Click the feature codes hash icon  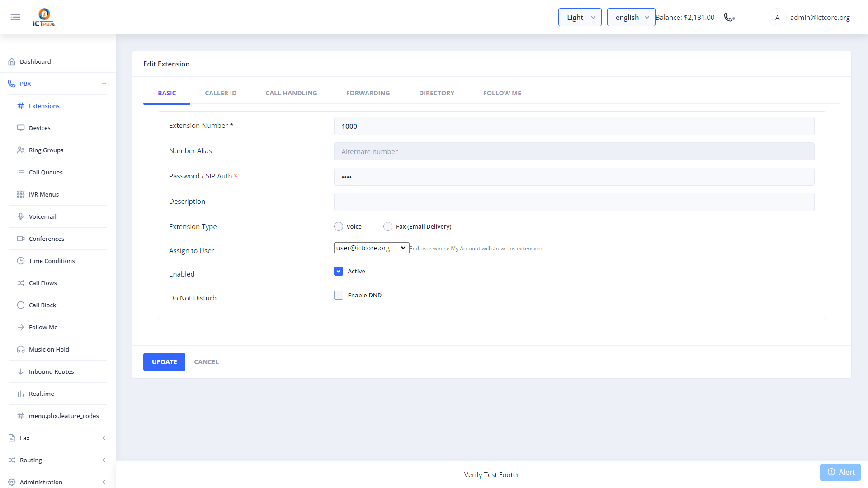coord(21,416)
